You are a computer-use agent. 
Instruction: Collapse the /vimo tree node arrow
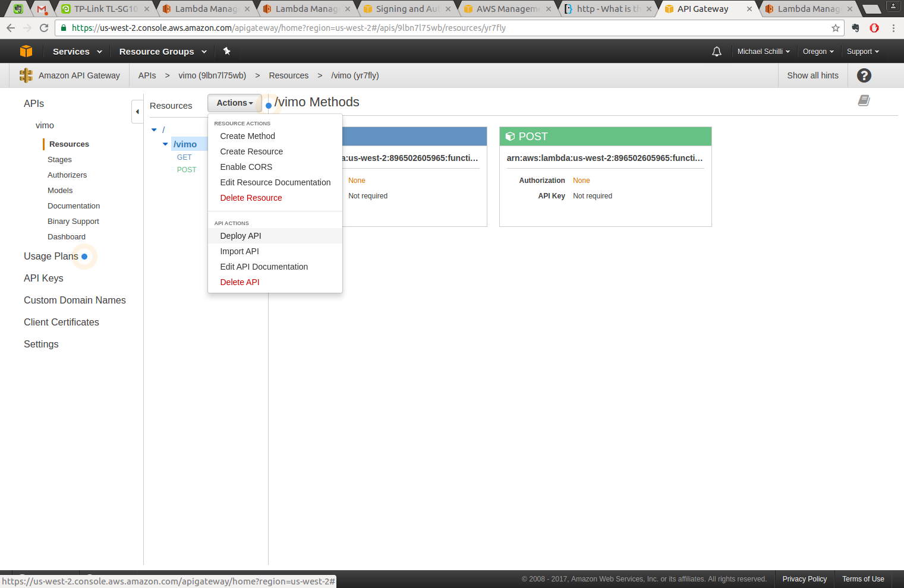(x=165, y=144)
